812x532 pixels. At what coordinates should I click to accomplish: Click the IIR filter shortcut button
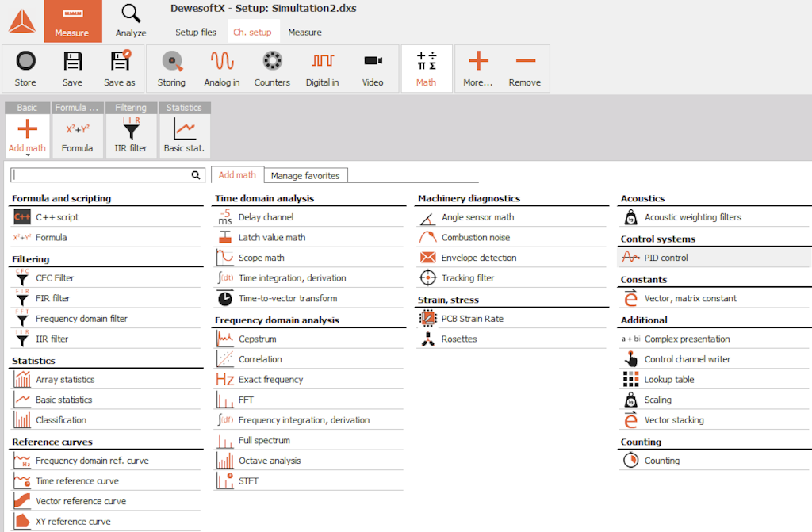[131, 136]
